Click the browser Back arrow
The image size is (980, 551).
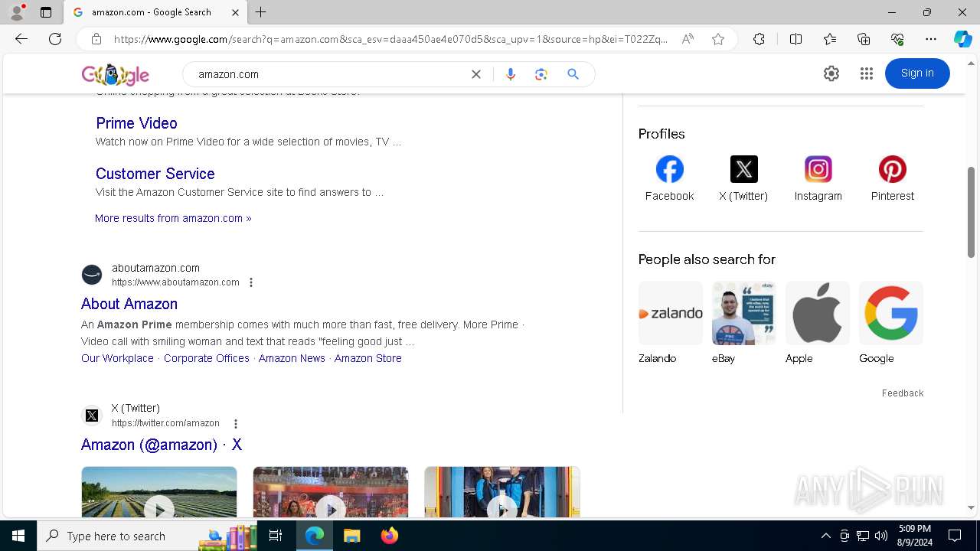(x=21, y=39)
